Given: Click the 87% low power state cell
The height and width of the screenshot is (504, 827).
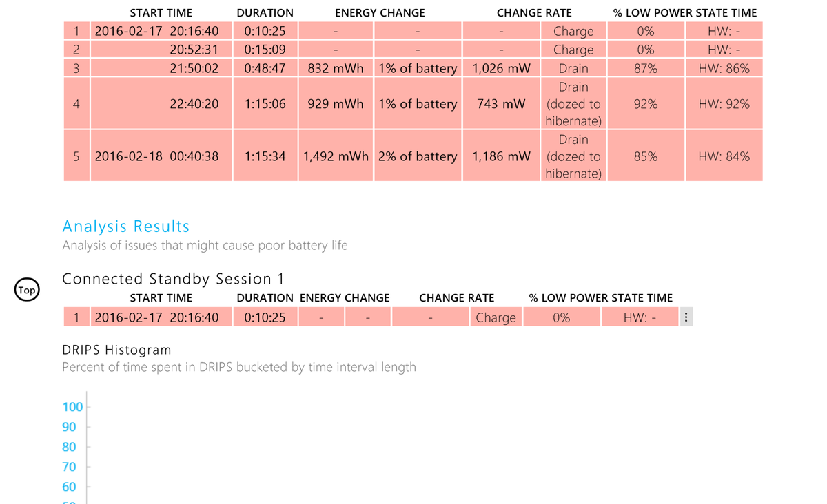Looking at the screenshot, I should 646,67.
